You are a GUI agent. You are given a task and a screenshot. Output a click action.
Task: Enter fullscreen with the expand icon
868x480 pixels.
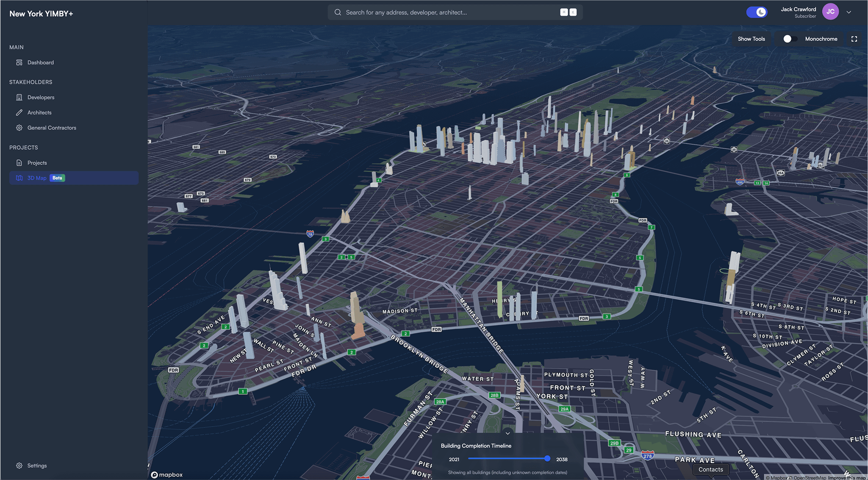854,39
